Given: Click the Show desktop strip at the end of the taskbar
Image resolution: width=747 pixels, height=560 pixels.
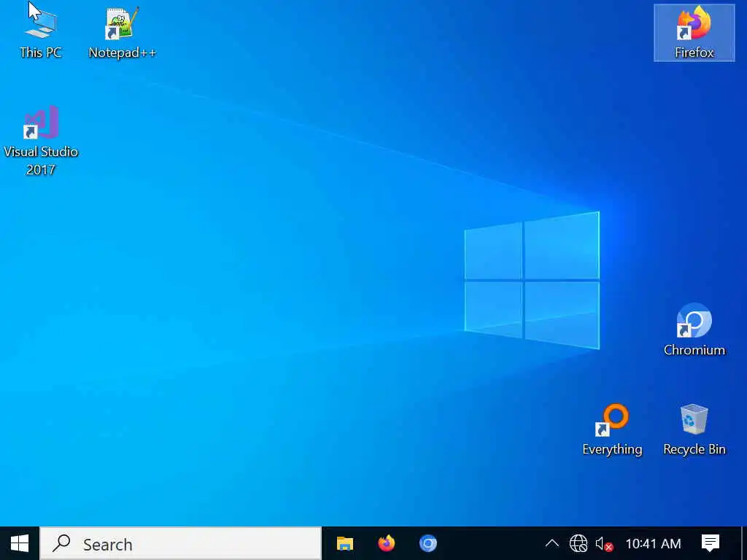Looking at the screenshot, I should 743,543.
